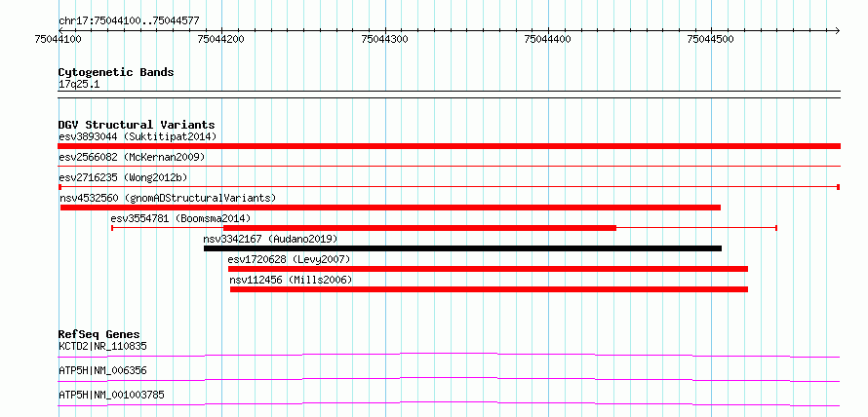The width and height of the screenshot is (868, 417).
Task: Select the thin red esv2566082 variant line
Action: 449,166
